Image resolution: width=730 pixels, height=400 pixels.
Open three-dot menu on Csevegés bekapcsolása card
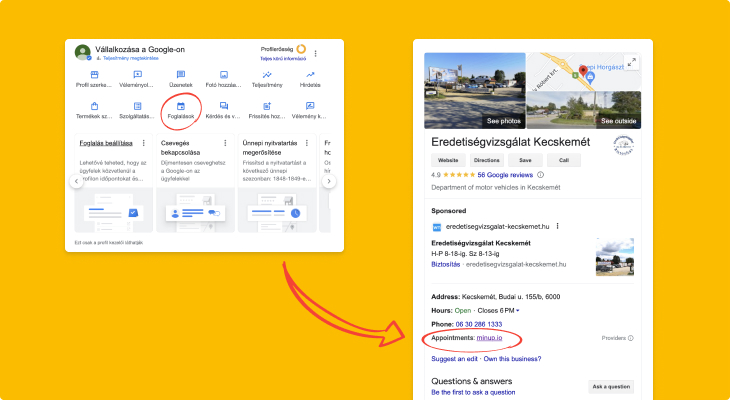[225, 143]
